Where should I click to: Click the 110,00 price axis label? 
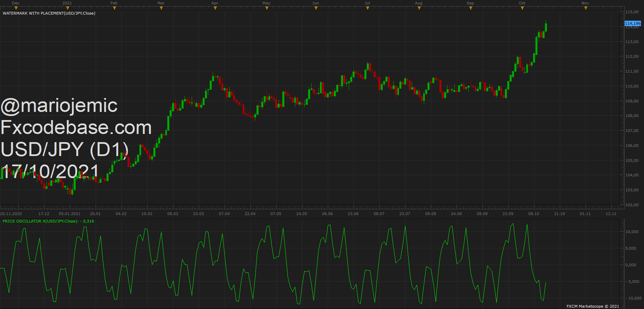(x=632, y=86)
